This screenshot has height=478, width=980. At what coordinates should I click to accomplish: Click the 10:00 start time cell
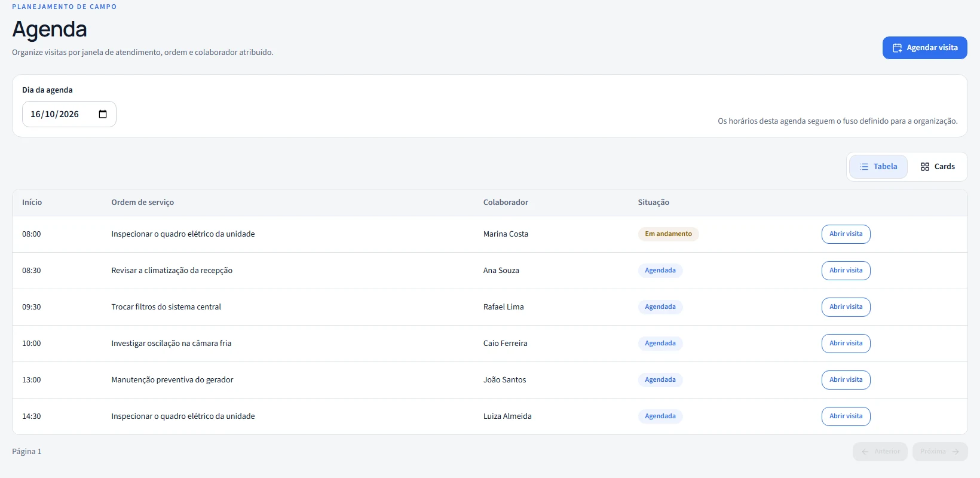32,344
